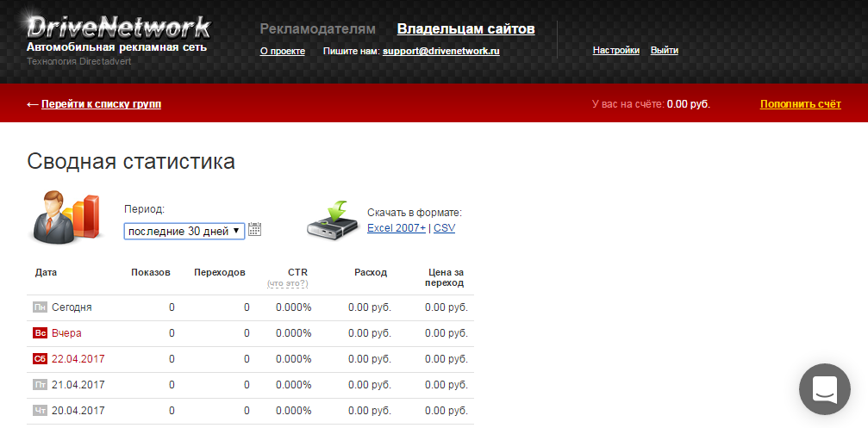Open the О проекте link
The width and height of the screenshot is (868, 428).
[283, 51]
